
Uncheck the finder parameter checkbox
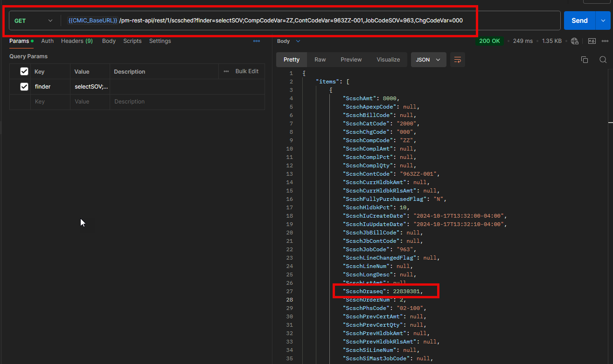point(24,87)
